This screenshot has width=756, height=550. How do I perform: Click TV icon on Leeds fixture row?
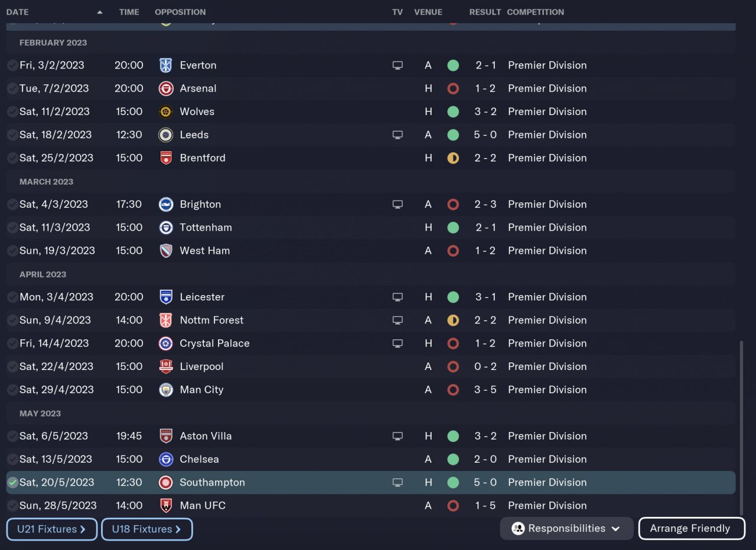point(397,135)
